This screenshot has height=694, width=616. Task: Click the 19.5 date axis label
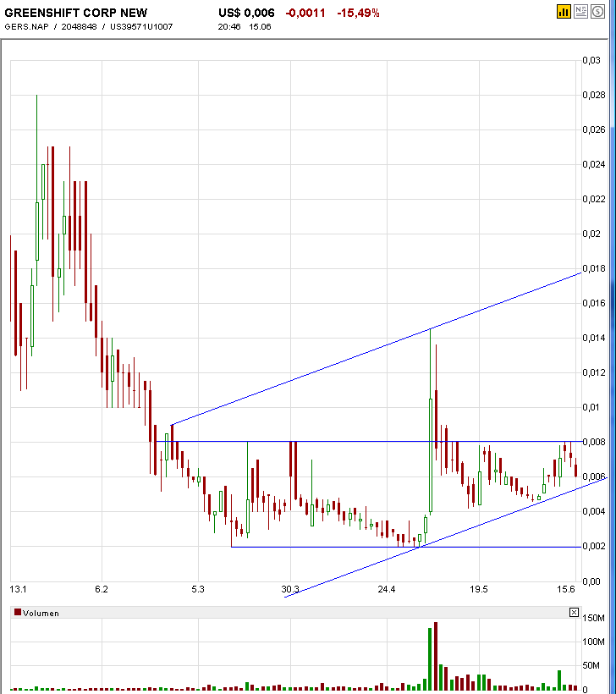479,589
